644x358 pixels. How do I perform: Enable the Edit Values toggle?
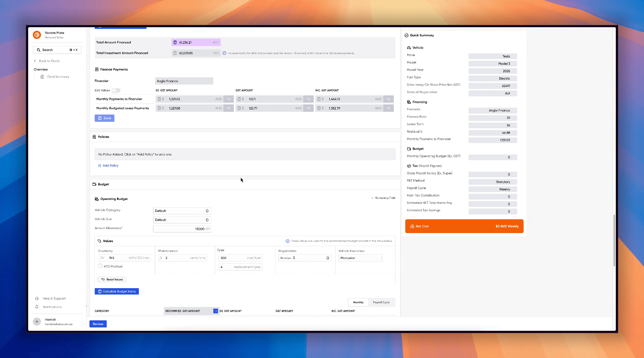pos(116,90)
